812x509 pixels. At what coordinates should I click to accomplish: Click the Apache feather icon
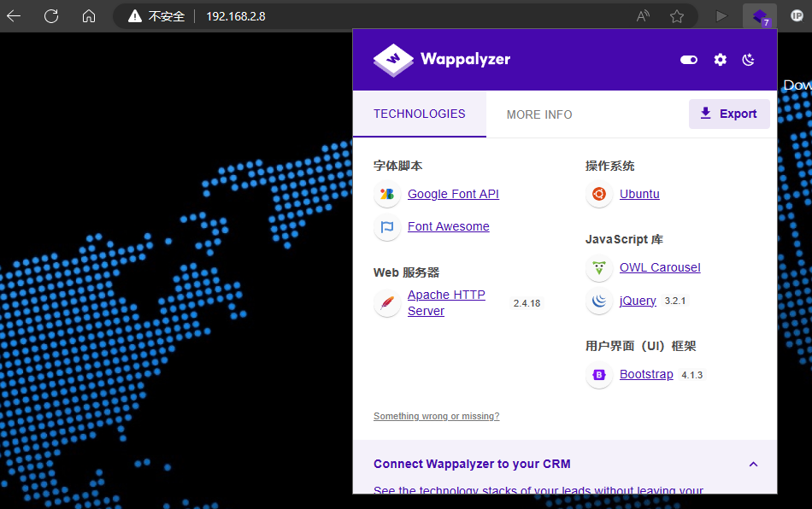[x=387, y=303]
